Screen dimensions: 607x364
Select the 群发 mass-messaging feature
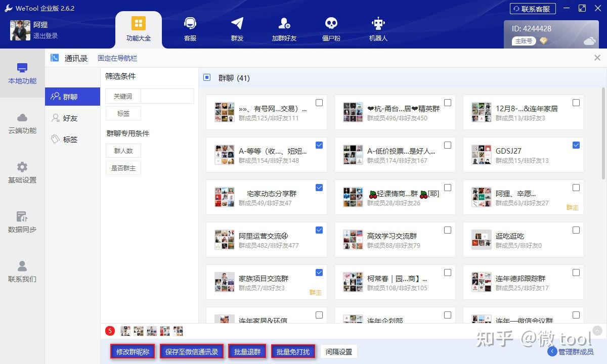(237, 29)
